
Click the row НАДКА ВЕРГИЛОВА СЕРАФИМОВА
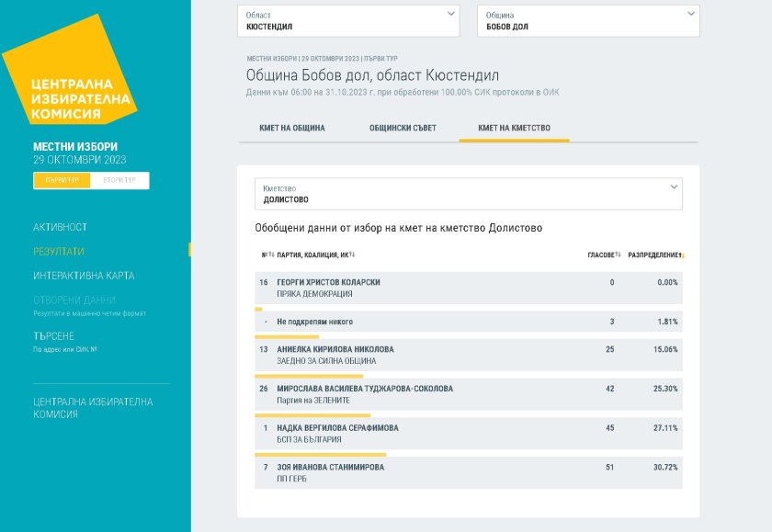468,434
